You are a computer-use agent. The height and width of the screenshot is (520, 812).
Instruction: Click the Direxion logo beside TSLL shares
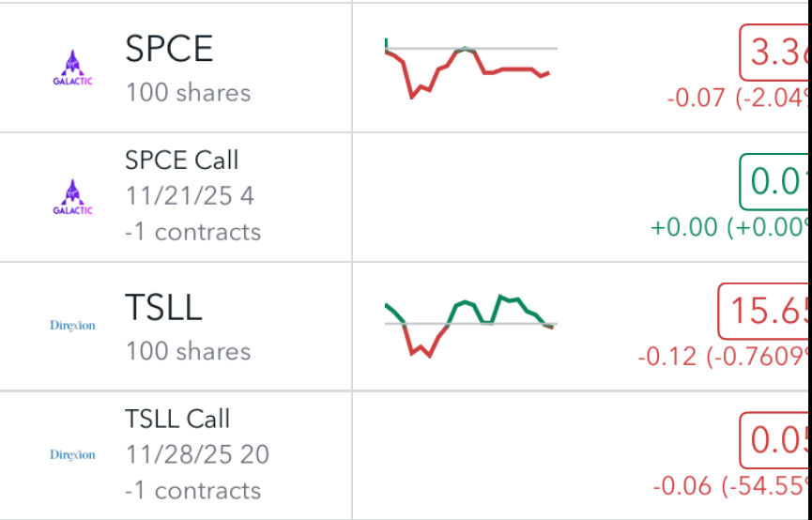pyautogui.click(x=72, y=326)
